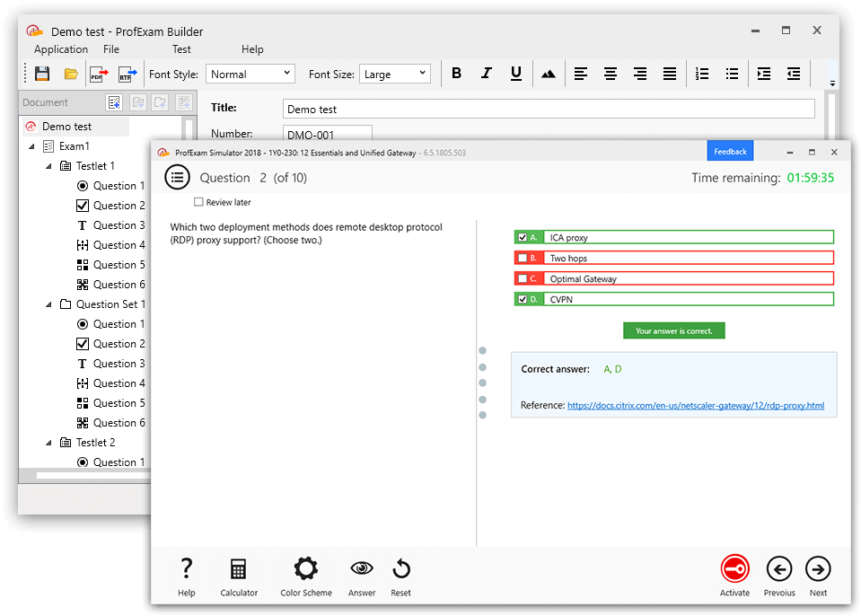Screen dimensions: 861x616
Task: Click the blue Feedback button
Action: click(x=730, y=151)
